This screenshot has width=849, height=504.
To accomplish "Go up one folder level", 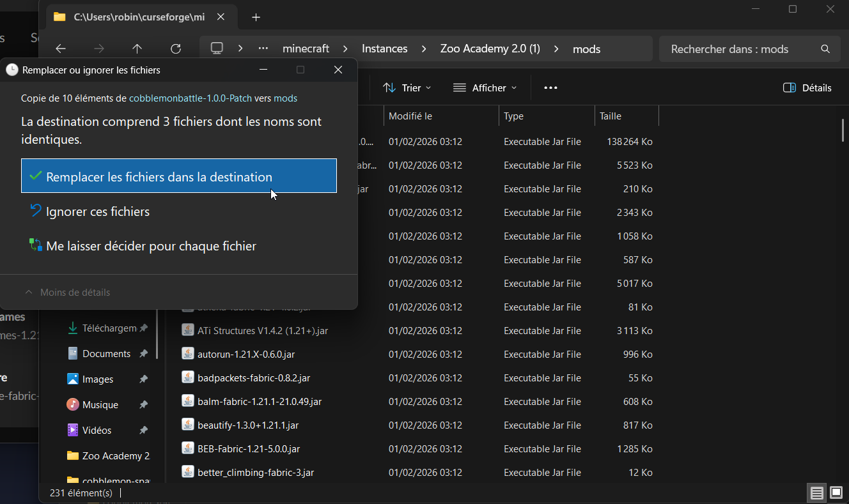I will (x=137, y=49).
